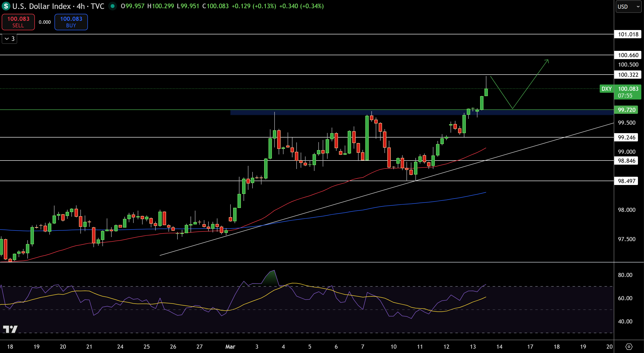Select the 99.246 price level label

(626, 137)
